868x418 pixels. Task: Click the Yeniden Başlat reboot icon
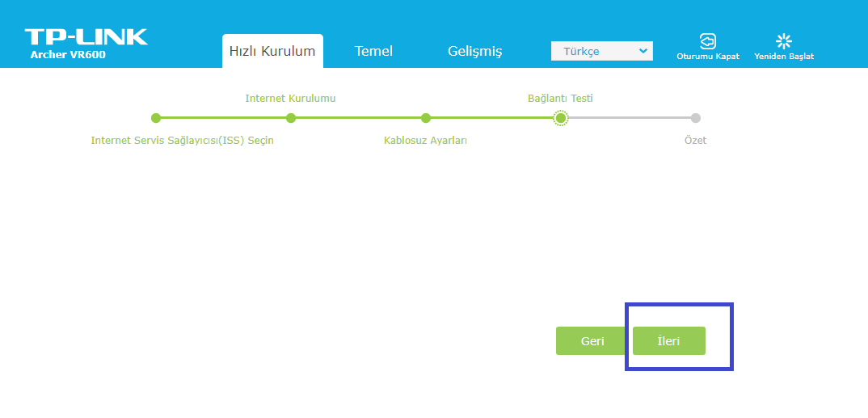click(x=783, y=41)
